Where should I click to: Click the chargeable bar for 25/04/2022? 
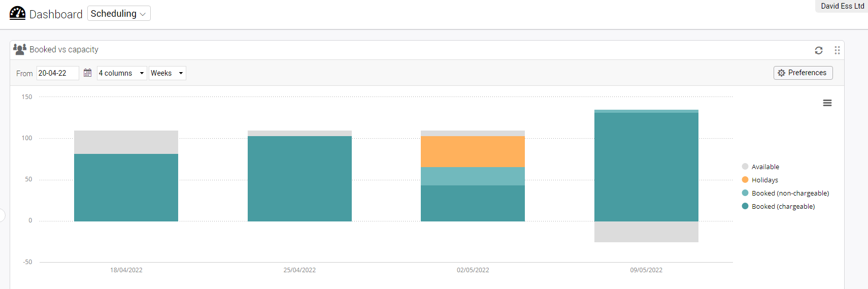299,178
